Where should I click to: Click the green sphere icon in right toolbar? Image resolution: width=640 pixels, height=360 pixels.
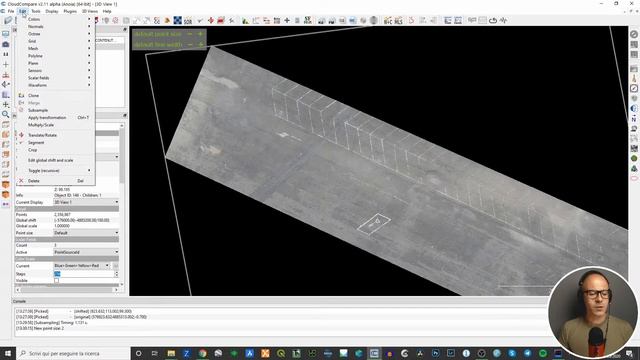coord(634,158)
